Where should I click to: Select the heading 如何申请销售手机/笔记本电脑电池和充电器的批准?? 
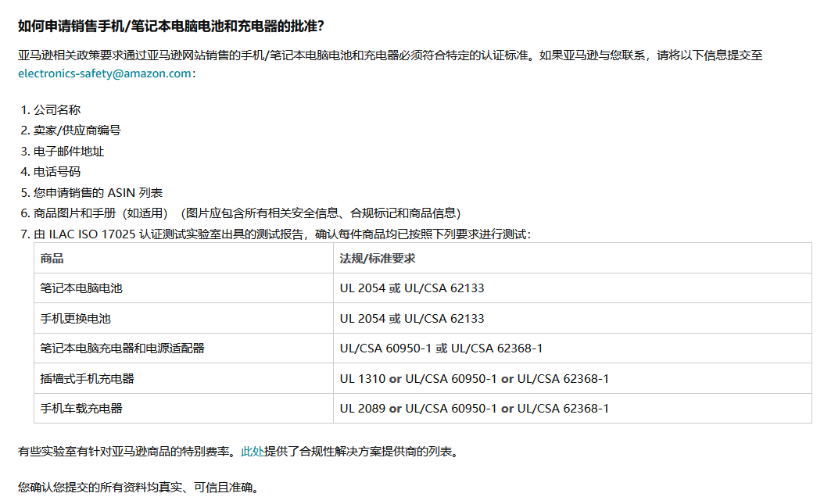coord(171,27)
